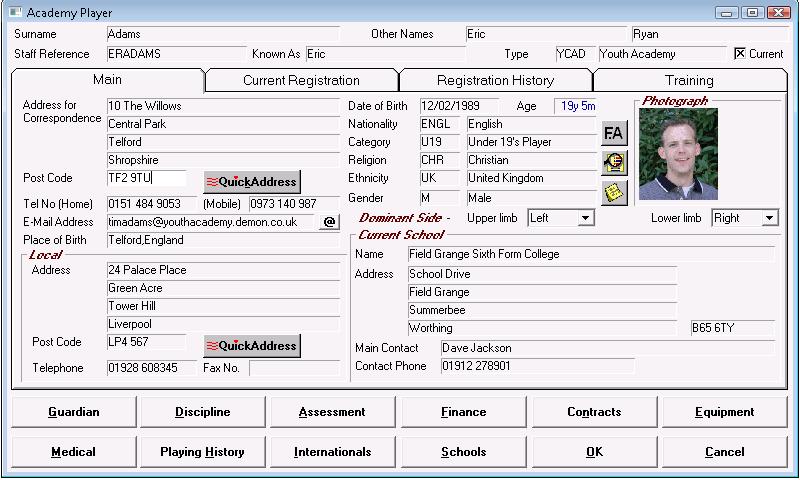Click the Surname field containing Adams
Viewport: 800px width, 480px height.
click(x=223, y=34)
